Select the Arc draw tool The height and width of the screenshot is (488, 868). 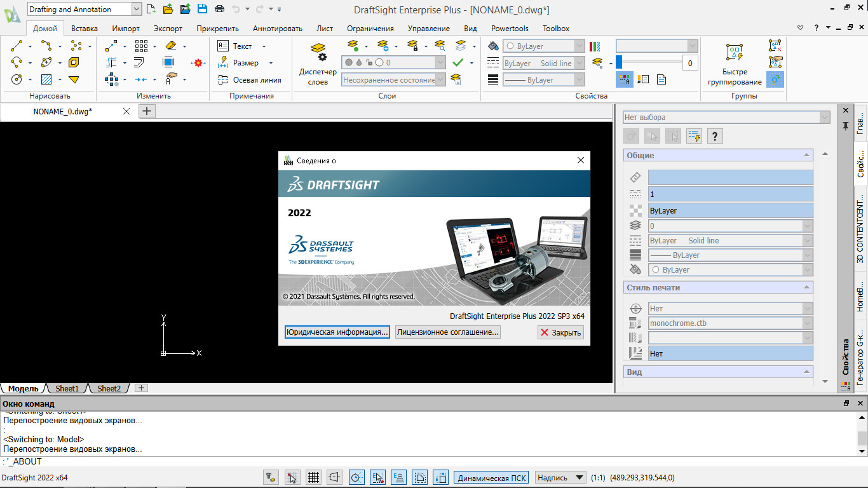pos(17,62)
